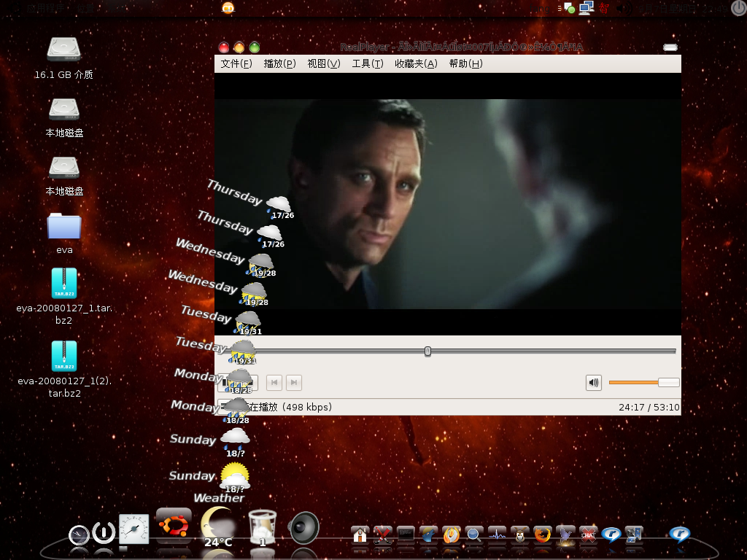The height and width of the screenshot is (560, 747).
Task: Click the chat status icon in the top panel
Action: [569, 8]
